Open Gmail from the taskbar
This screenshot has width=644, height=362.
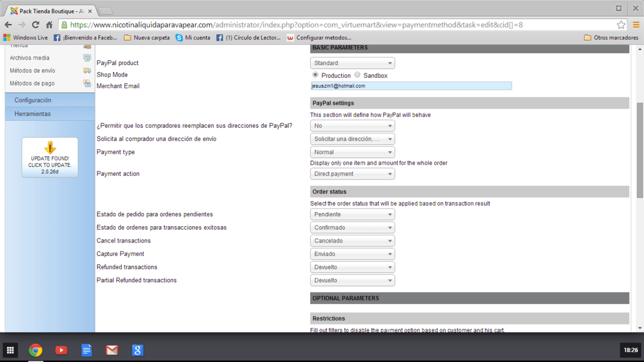point(112,350)
